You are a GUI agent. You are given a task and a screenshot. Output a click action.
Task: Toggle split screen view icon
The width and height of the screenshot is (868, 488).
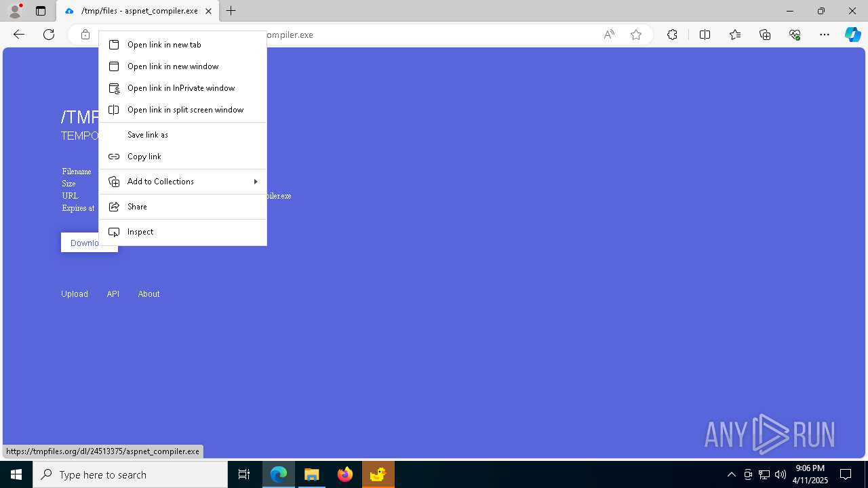705,35
